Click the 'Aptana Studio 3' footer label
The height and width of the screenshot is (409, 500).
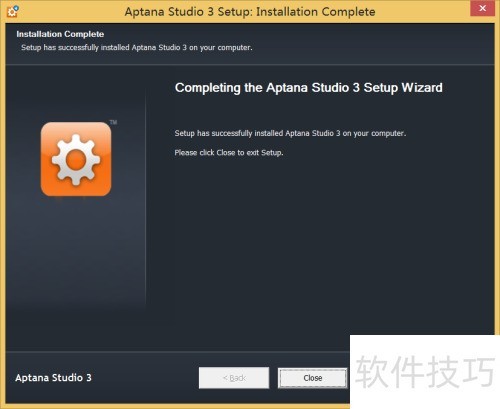coord(53,378)
